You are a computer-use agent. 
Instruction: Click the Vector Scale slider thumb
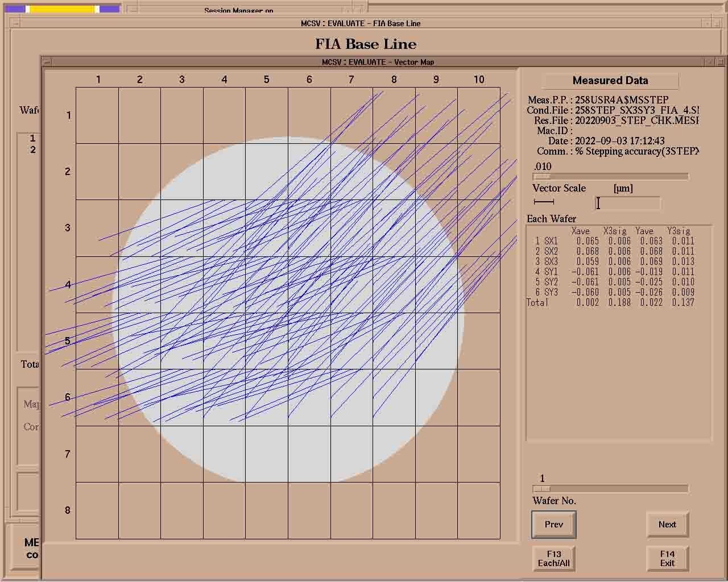(x=541, y=177)
